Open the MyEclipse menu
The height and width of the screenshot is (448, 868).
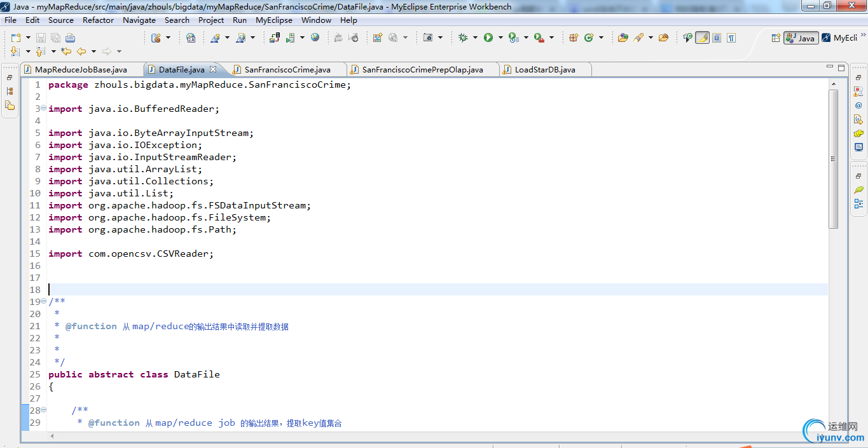click(x=274, y=20)
